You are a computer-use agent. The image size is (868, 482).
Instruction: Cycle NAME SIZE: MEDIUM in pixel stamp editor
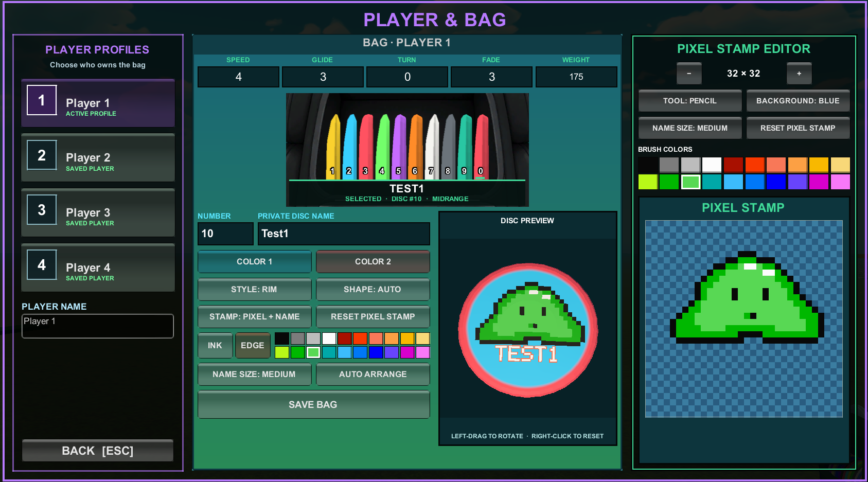tap(690, 128)
